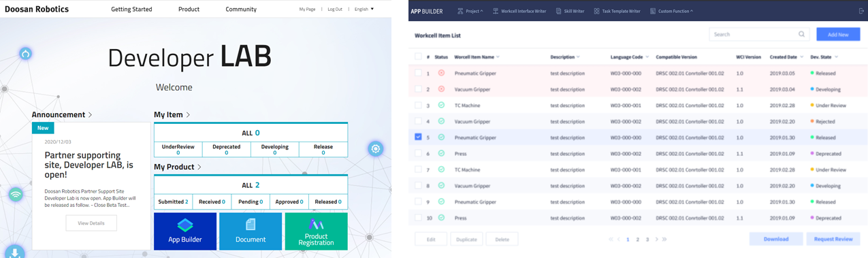Open the Dev. State column filter
The image size is (868, 258).
(824, 57)
